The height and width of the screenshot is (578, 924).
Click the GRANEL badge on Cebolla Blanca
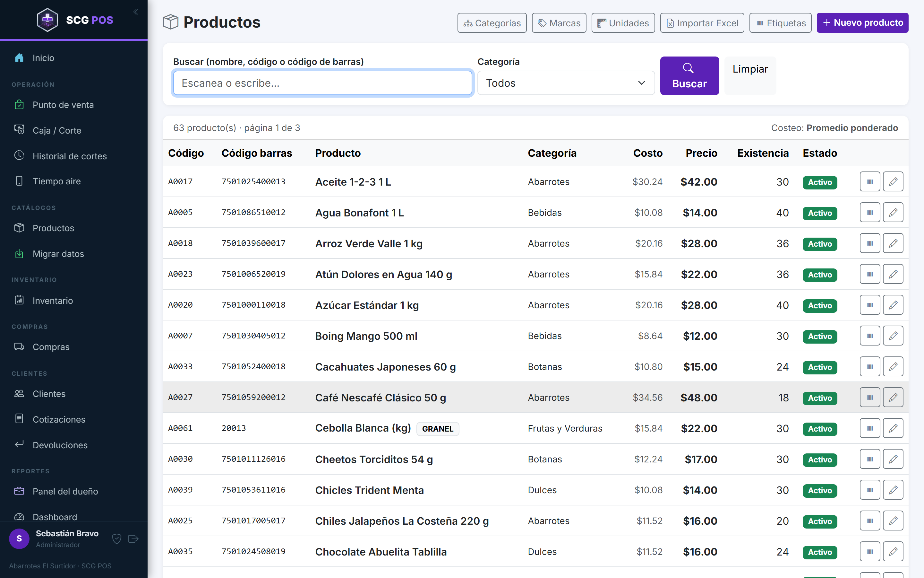click(x=438, y=429)
